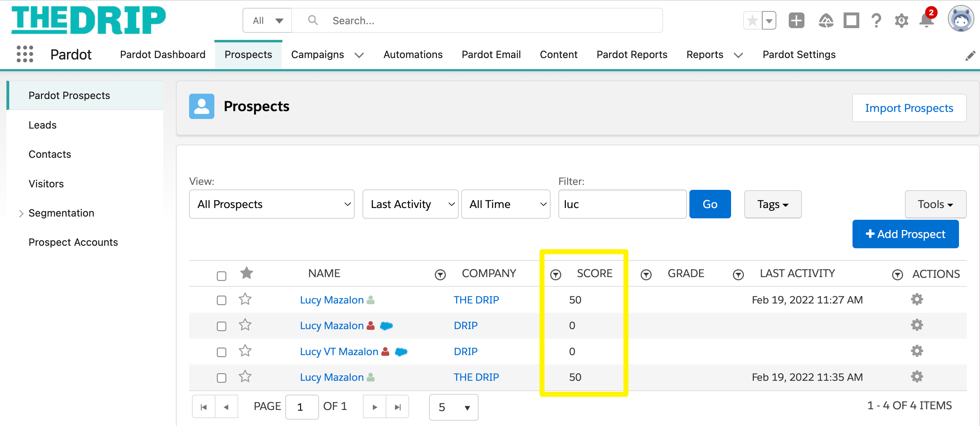Click the favorites star icon in header
980x426 pixels.
pyautogui.click(x=752, y=21)
